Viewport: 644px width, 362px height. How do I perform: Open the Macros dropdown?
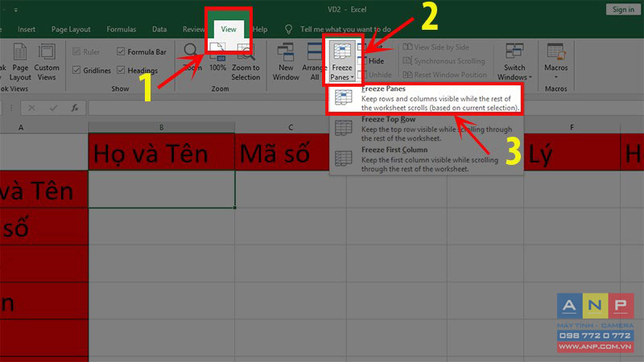tap(555, 62)
